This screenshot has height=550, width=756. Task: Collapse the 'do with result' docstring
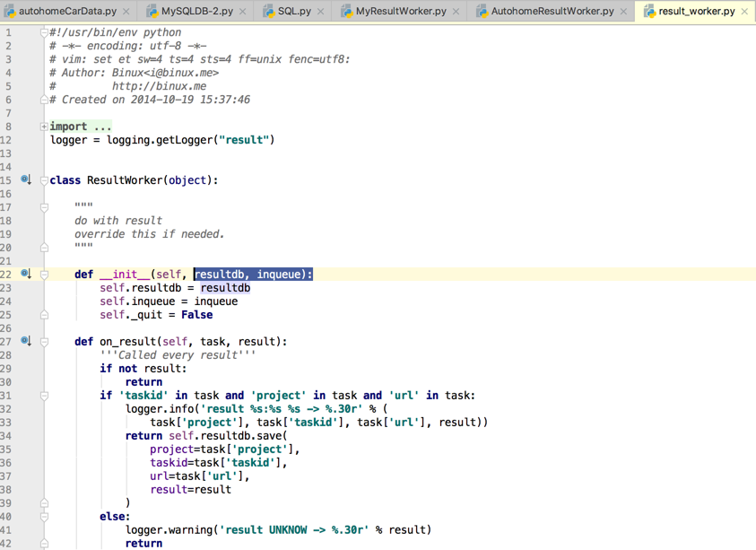point(44,207)
